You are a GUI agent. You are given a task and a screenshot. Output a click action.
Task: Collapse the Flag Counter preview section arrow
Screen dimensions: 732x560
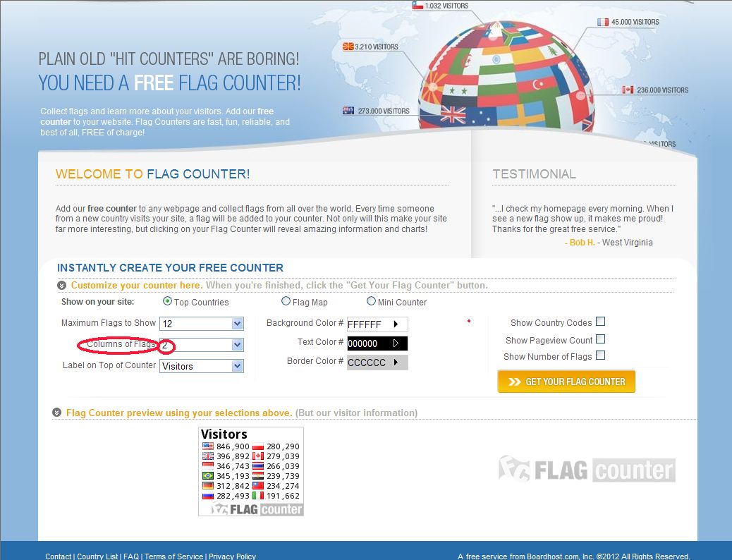point(57,413)
